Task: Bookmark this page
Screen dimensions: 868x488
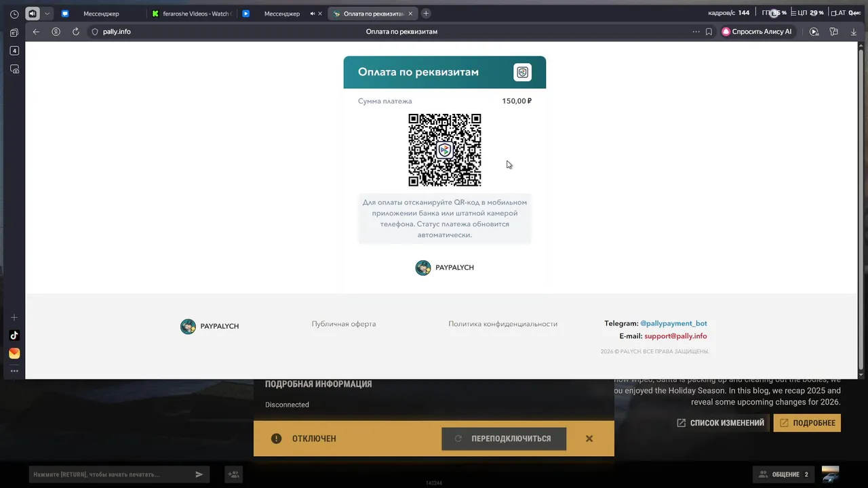Action: [x=709, y=32]
